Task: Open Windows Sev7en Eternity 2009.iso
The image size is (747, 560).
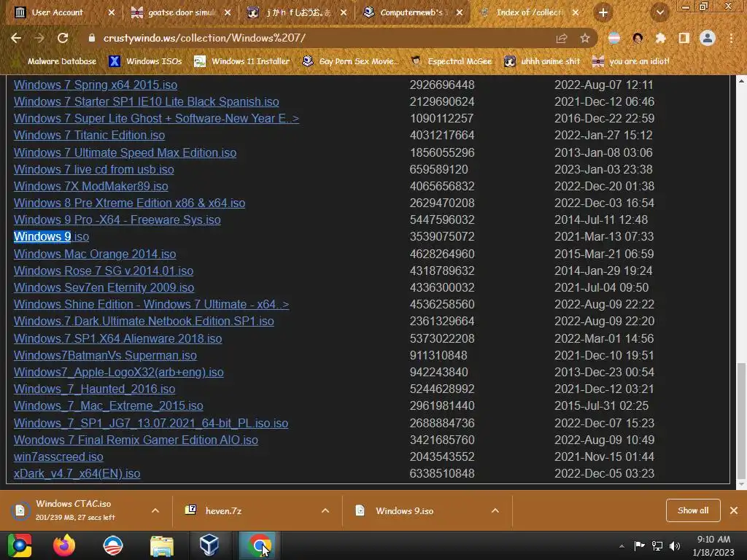Action: pyautogui.click(x=104, y=287)
